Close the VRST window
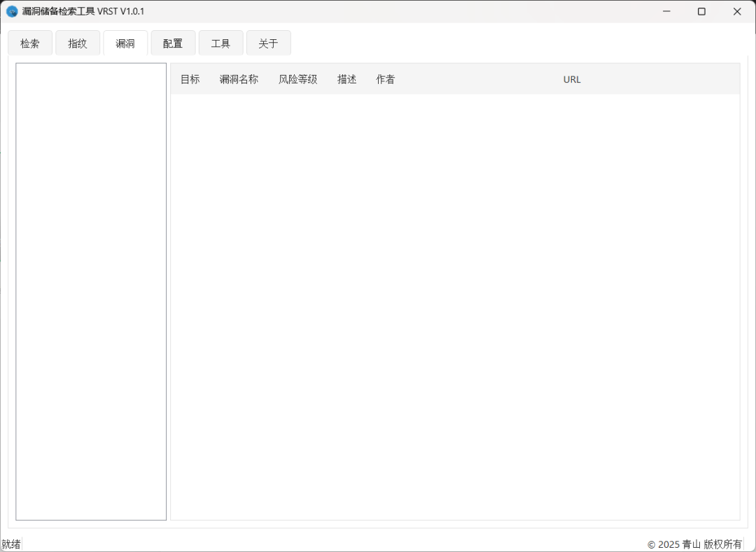756x552 pixels. [x=737, y=11]
